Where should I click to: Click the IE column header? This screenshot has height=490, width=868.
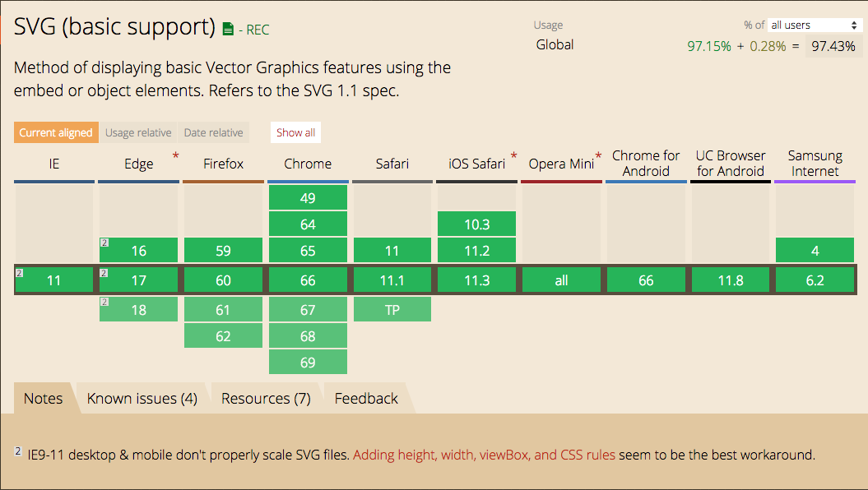53,164
